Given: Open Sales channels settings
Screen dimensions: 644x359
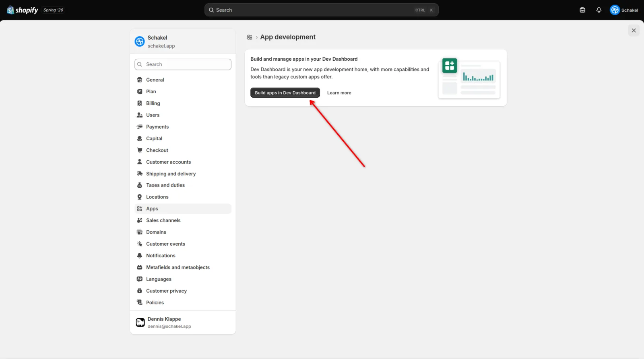Looking at the screenshot, I should [x=183, y=220].
